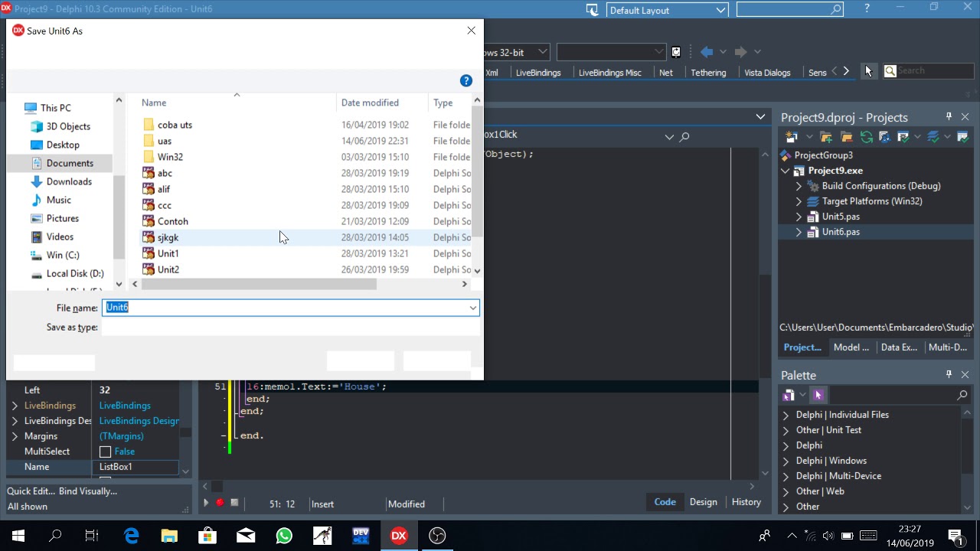Screen dimensions: 980x551
Task: Click the View icon after the refresh icon in Projects panel
Action: (x=884, y=137)
